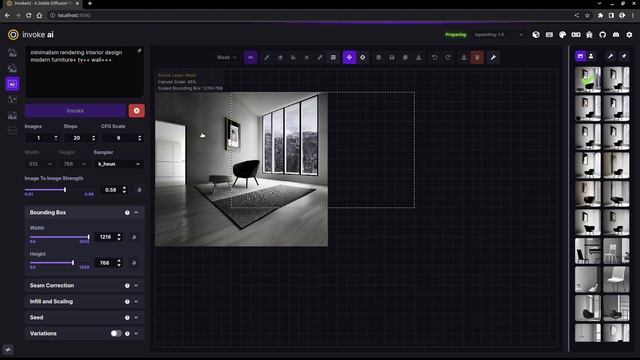Switch gallery to generated images tab
Viewport: 640px width, 360px height.
(x=580, y=56)
